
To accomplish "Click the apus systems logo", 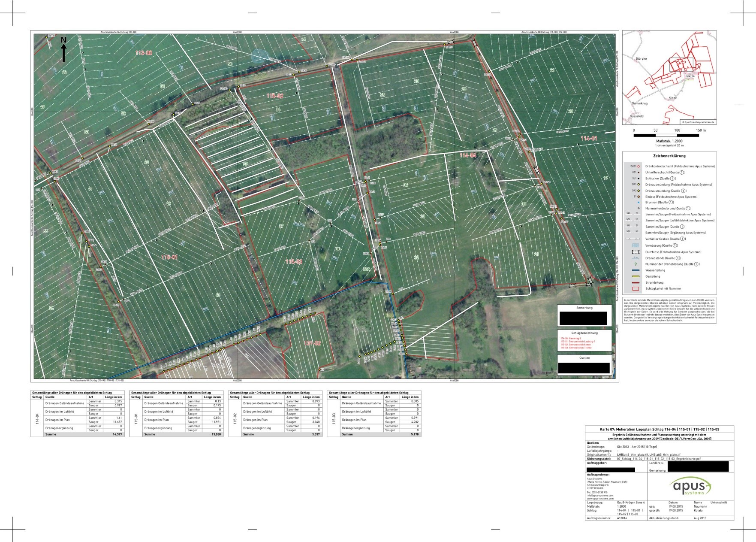I will click(x=690, y=486).
